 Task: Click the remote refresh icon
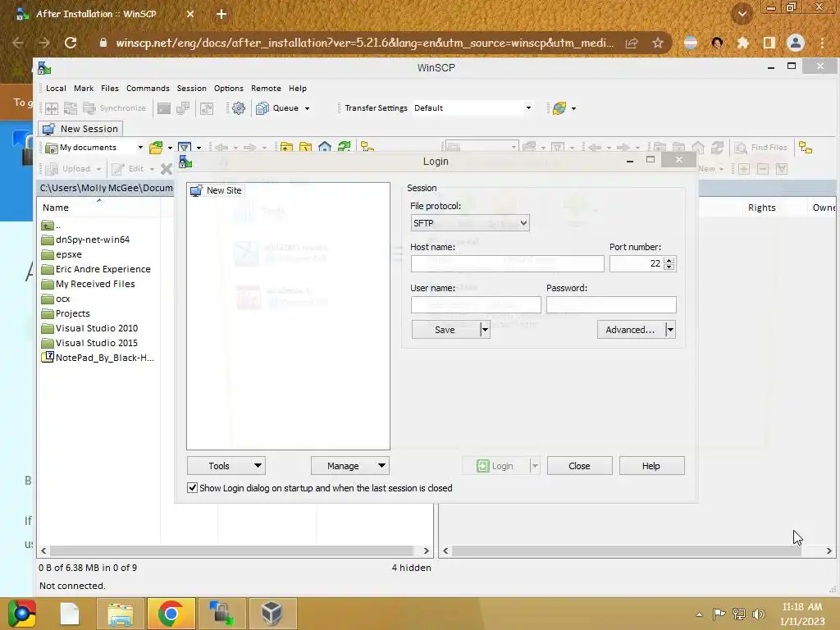(x=717, y=148)
